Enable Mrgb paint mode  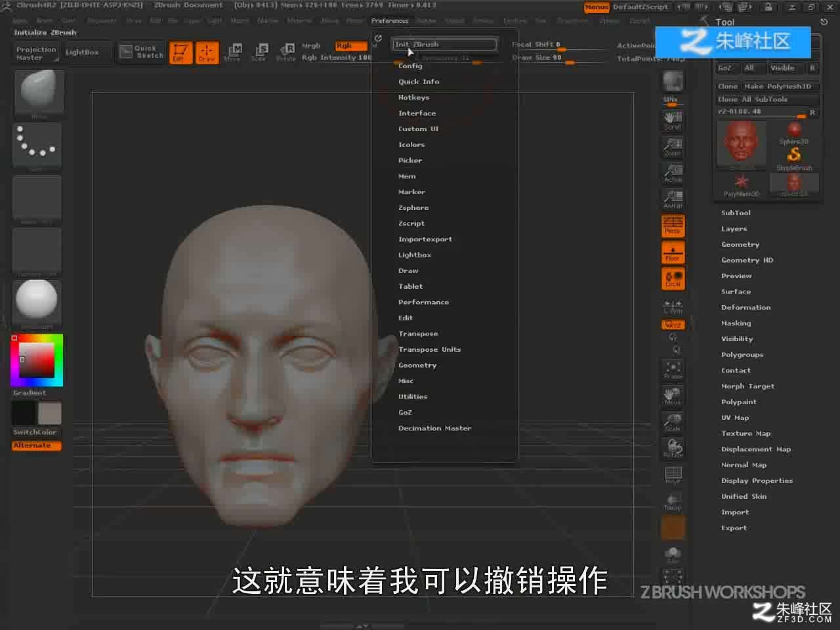click(x=311, y=46)
